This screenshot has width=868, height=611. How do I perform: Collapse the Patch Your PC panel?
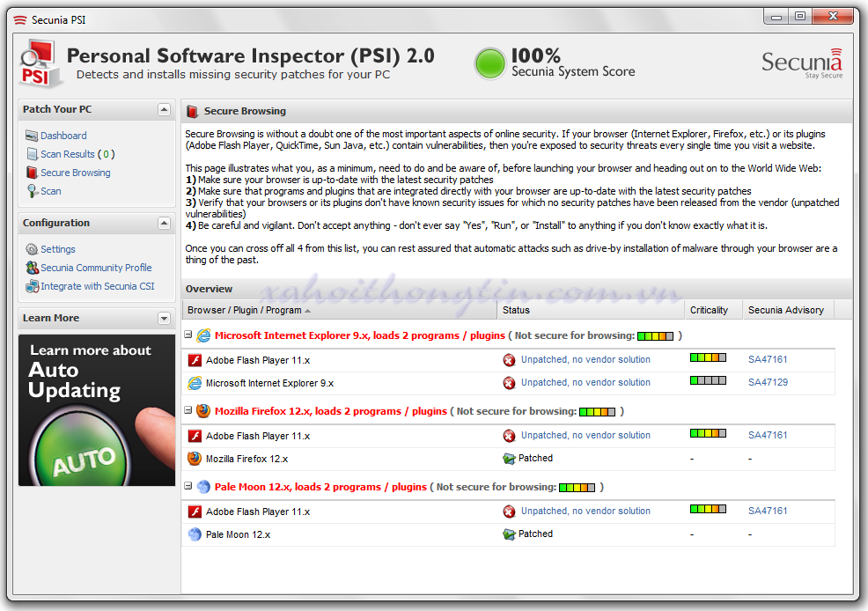coord(164,109)
